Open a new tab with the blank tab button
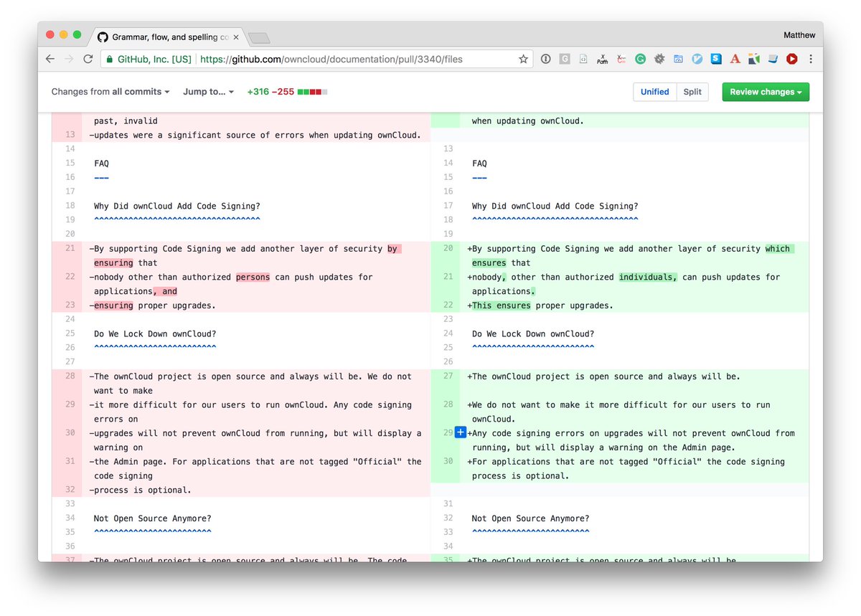 coord(258,37)
